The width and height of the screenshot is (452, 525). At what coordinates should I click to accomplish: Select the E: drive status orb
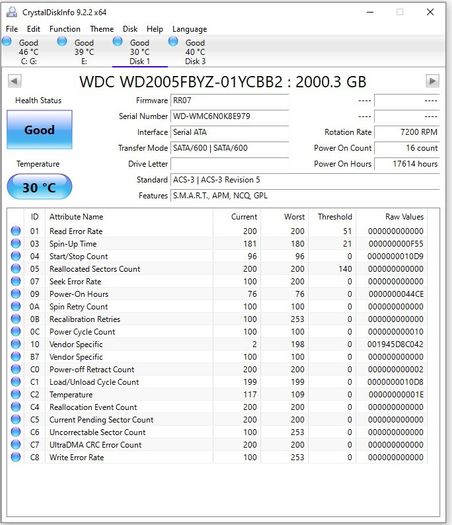tap(62, 42)
